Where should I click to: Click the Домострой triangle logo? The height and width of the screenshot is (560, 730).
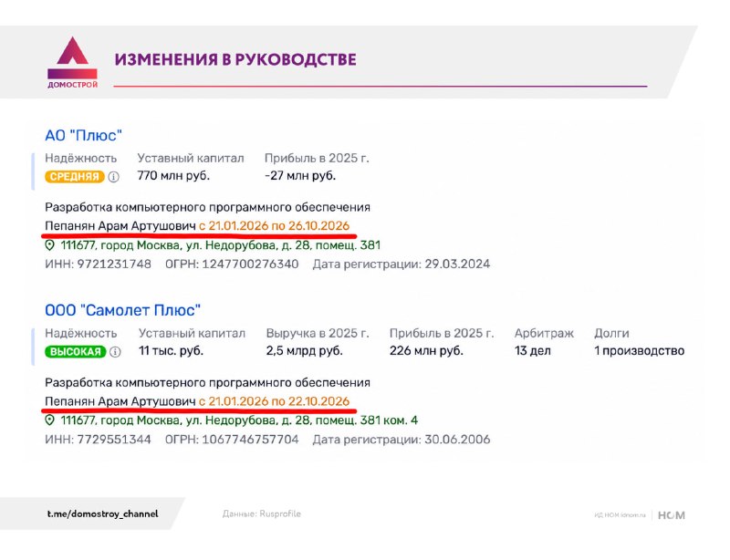point(72,62)
